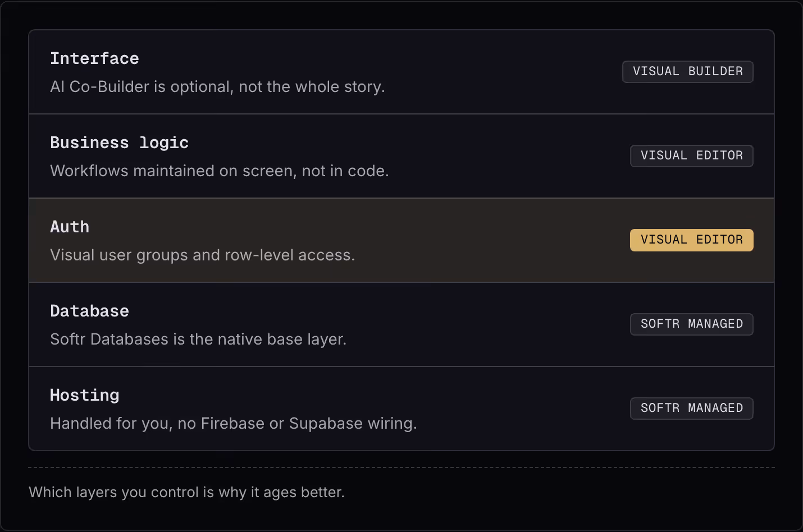The width and height of the screenshot is (803, 532).
Task: Click the SOFTR MANAGED badge in the Database row
Action: (692, 324)
